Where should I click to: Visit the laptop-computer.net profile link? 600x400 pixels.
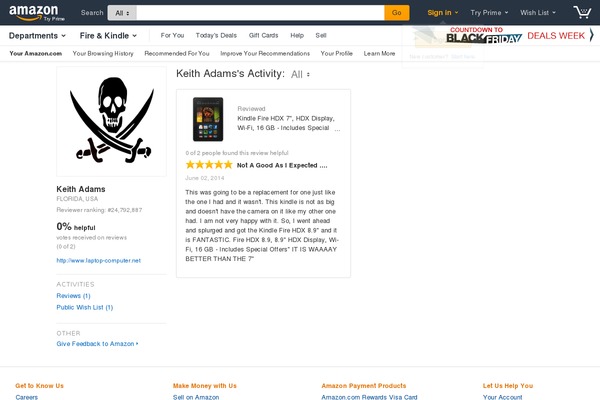click(x=99, y=261)
